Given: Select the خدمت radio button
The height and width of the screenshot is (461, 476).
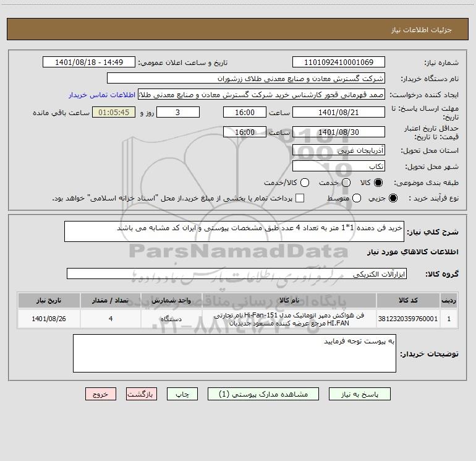Looking at the screenshot, I should 346,183.
